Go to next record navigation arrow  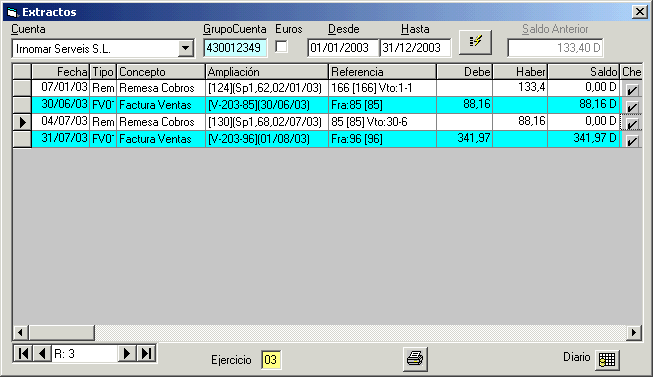pyautogui.click(x=127, y=354)
